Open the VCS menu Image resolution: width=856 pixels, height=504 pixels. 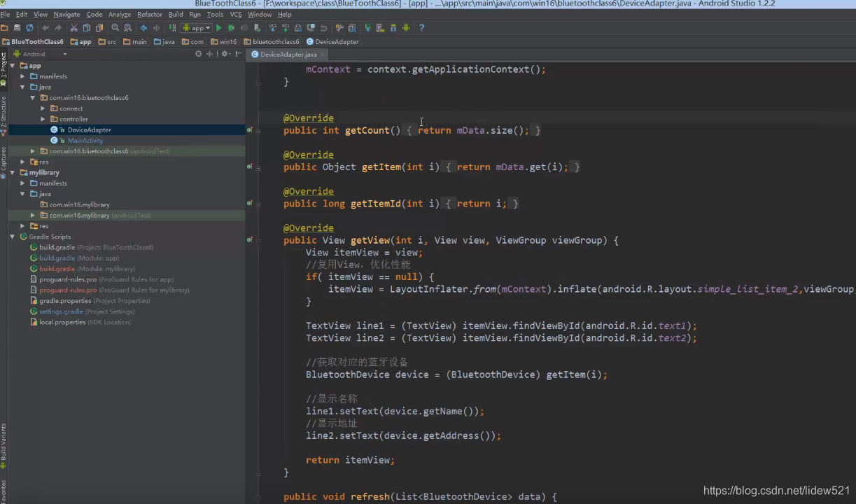click(236, 14)
